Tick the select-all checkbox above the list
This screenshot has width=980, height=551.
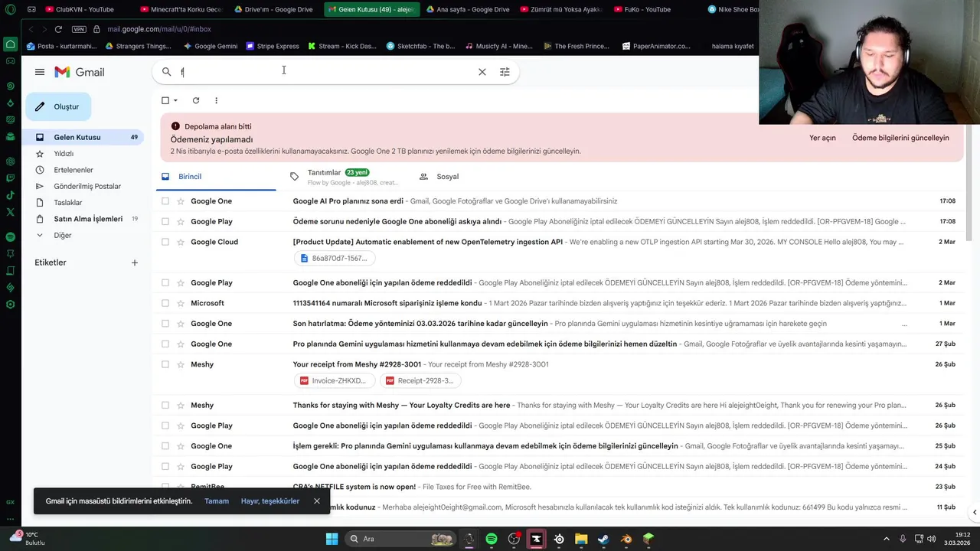(165, 100)
